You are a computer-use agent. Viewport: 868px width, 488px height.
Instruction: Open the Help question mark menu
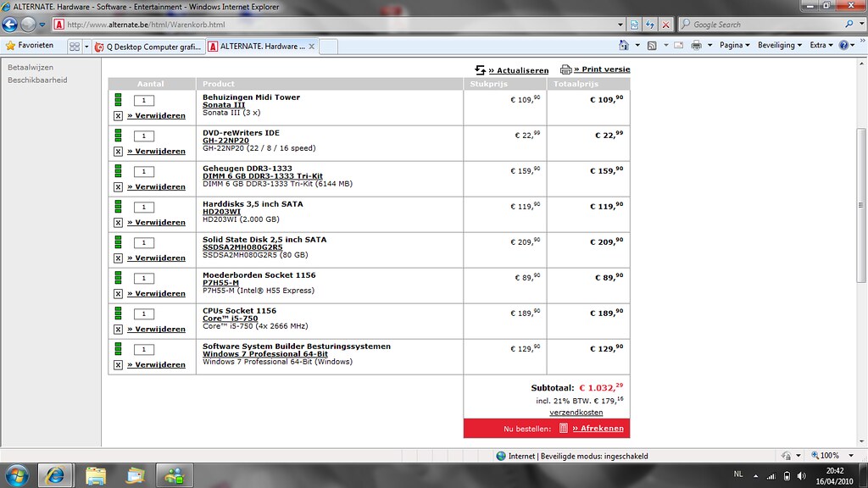[847, 46]
